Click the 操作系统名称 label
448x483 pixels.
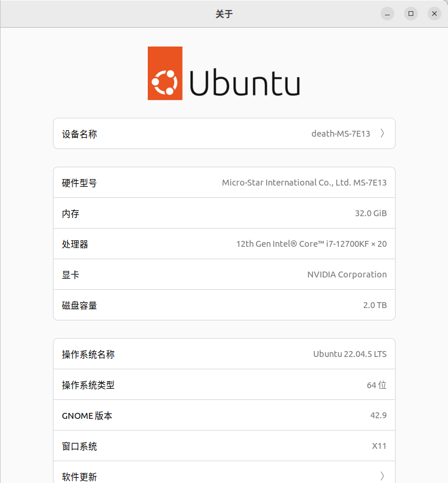coord(88,354)
